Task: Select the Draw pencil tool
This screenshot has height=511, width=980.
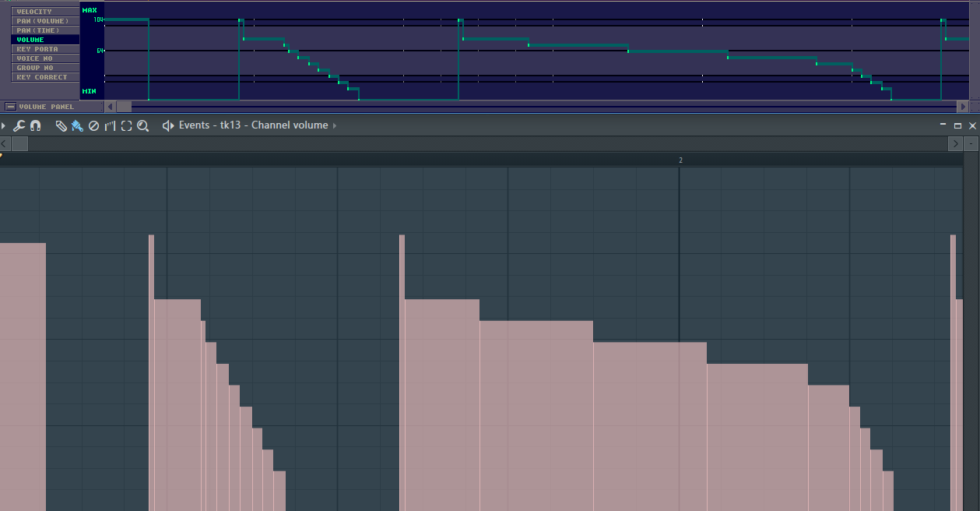Action: point(61,125)
